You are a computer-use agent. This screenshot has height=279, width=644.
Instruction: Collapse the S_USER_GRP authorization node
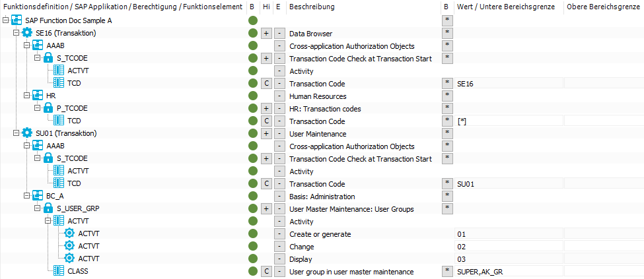(38, 208)
